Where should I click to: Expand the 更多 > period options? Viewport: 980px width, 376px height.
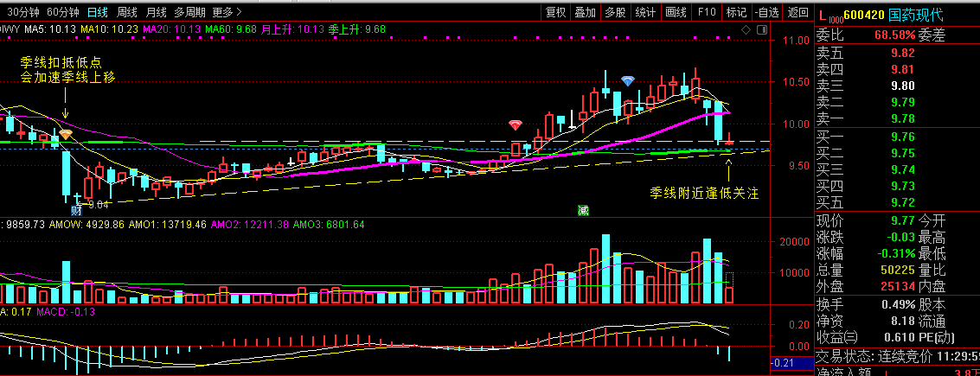point(227,12)
